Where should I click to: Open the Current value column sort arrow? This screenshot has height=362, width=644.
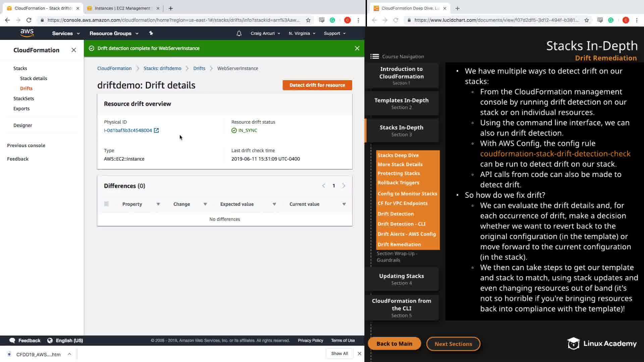(344, 204)
